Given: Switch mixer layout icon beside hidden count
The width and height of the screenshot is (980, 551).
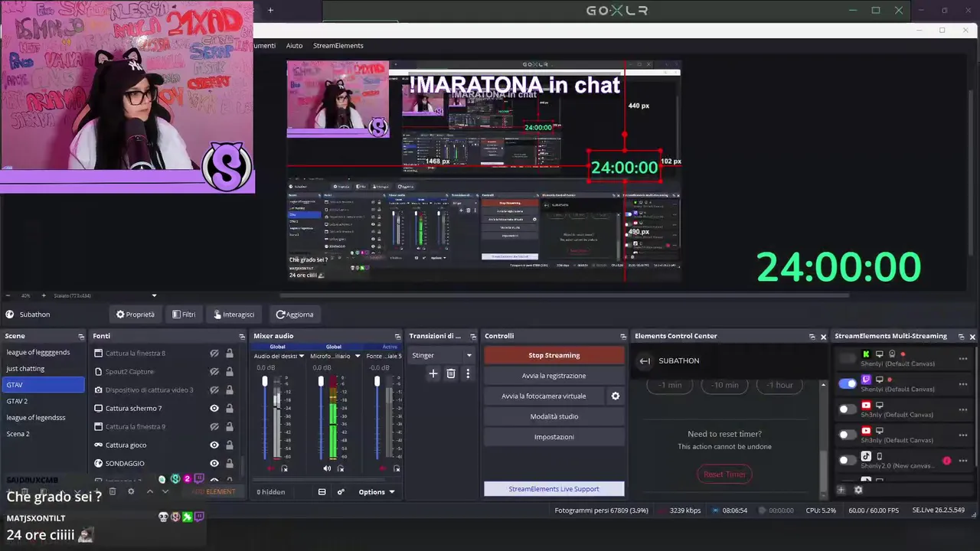Looking at the screenshot, I should [x=322, y=492].
